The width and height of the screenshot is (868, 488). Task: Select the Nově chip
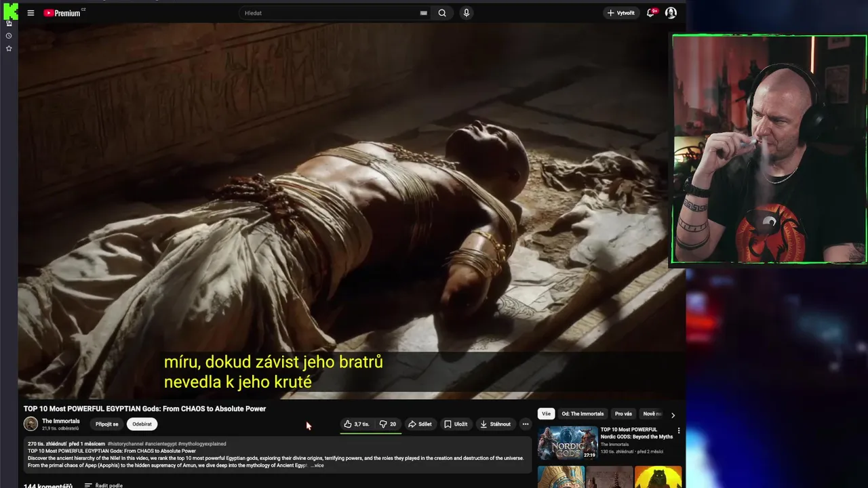pyautogui.click(x=650, y=414)
